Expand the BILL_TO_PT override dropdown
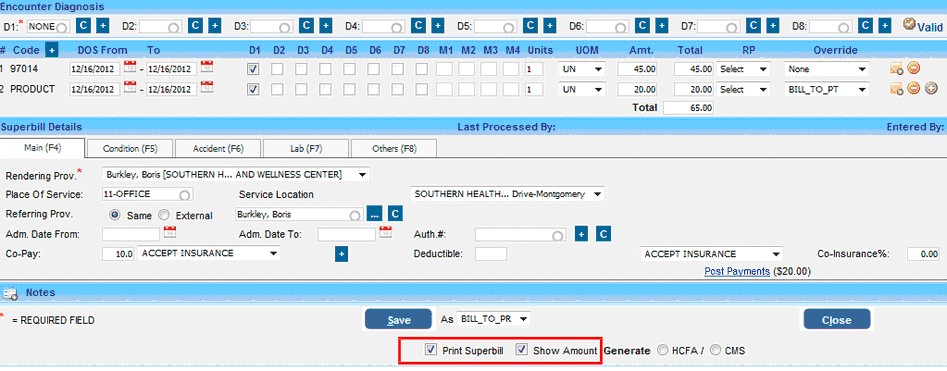Image resolution: width=947 pixels, height=371 pixels. [827, 89]
